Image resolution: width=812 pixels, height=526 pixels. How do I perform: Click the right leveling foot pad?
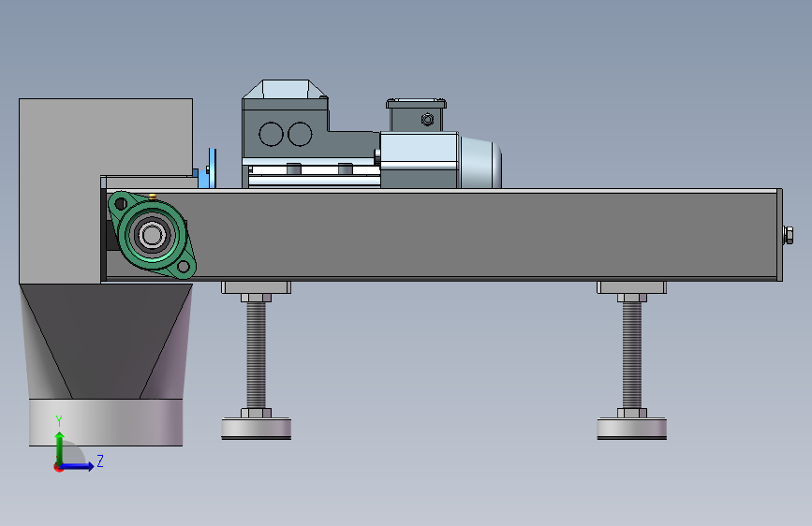coord(632,429)
